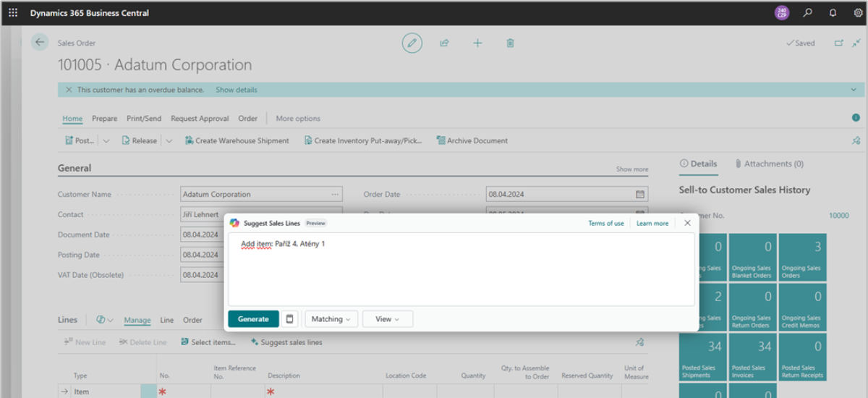Switch to the Prepare tab

tap(104, 119)
